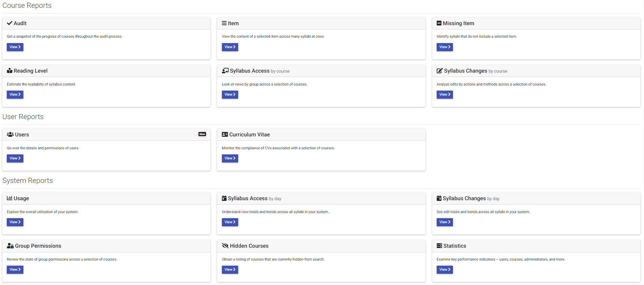This screenshot has height=285, width=644.
Task: Click the list-bars icon beside Item
Action: (x=224, y=23)
